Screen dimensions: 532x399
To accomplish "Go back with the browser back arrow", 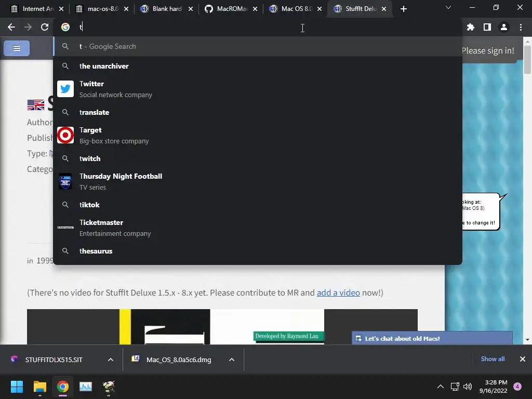I will pyautogui.click(x=11, y=27).
